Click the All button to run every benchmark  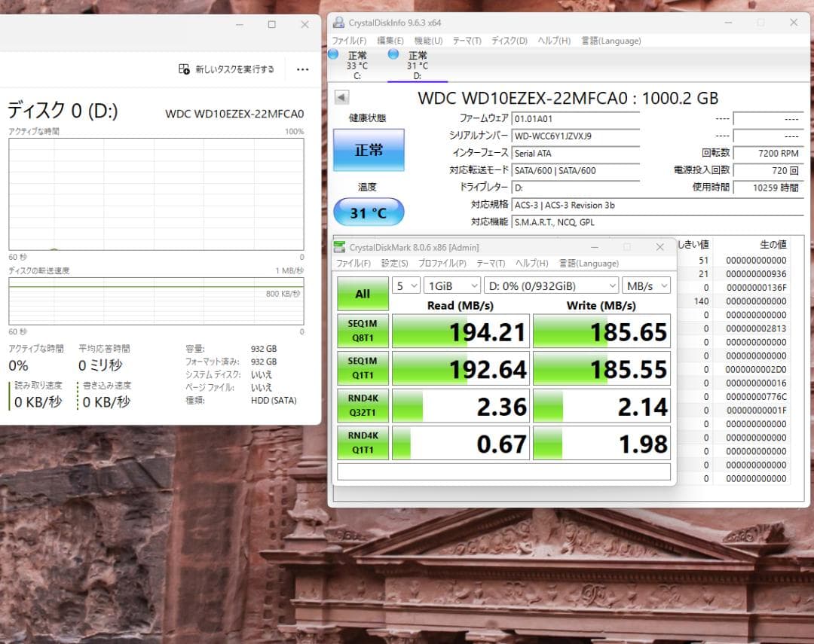click(x=363, y=293)
